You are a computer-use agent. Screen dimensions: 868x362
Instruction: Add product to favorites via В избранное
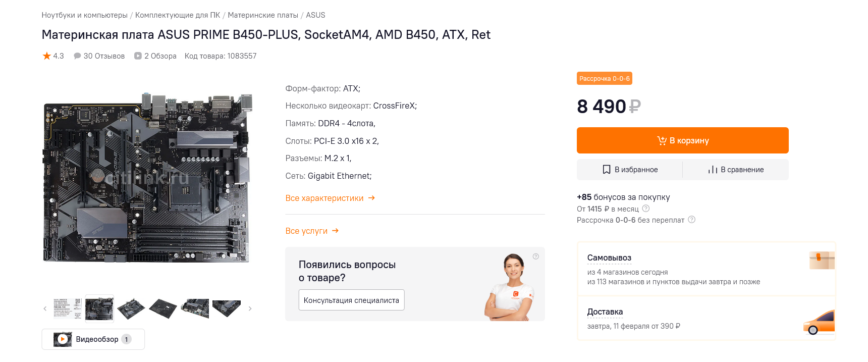point(630,170)
